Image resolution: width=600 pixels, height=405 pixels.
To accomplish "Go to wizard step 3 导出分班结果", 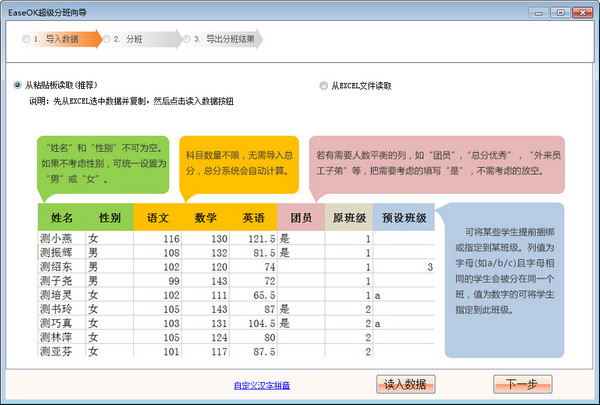I will click(228, 39).
